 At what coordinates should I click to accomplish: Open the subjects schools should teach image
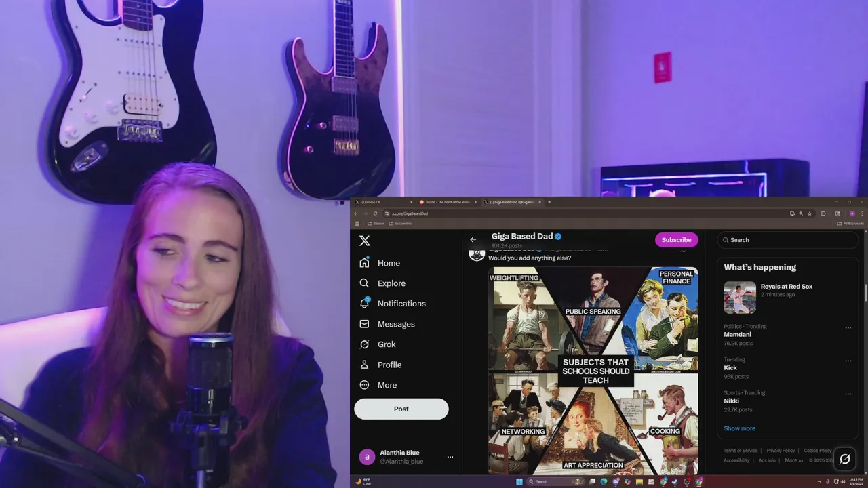[593, 371]
